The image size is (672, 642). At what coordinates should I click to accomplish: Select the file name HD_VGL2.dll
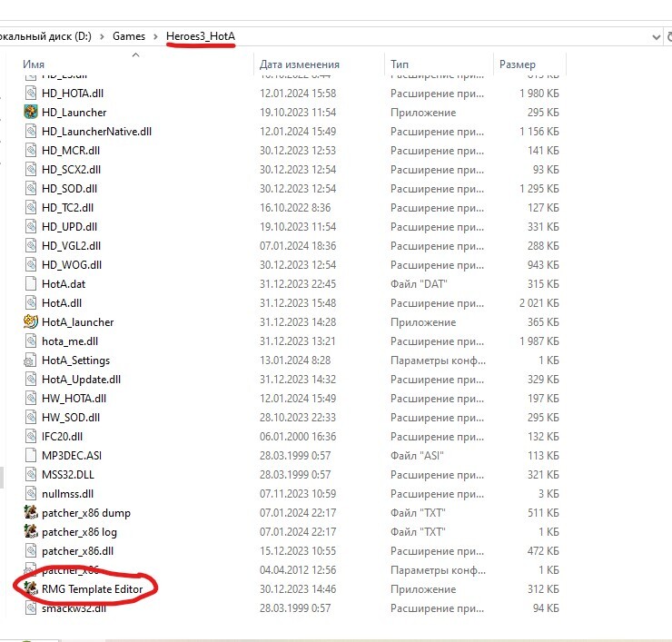click(x=71, y=245)
